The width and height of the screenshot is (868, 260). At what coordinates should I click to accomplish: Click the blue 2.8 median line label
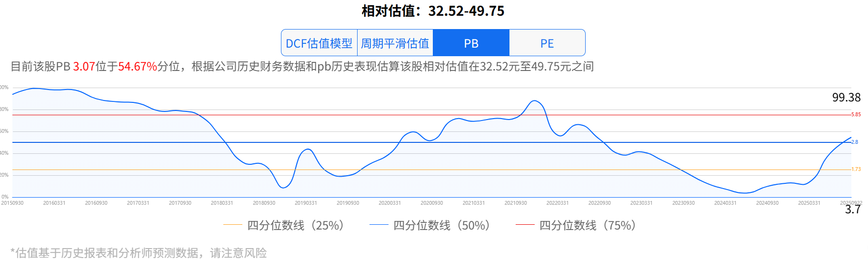pos(855,142)
